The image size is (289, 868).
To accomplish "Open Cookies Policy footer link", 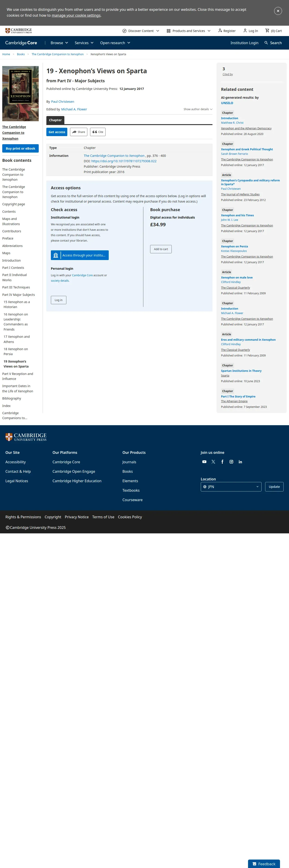I will click(x=130, y=517).
